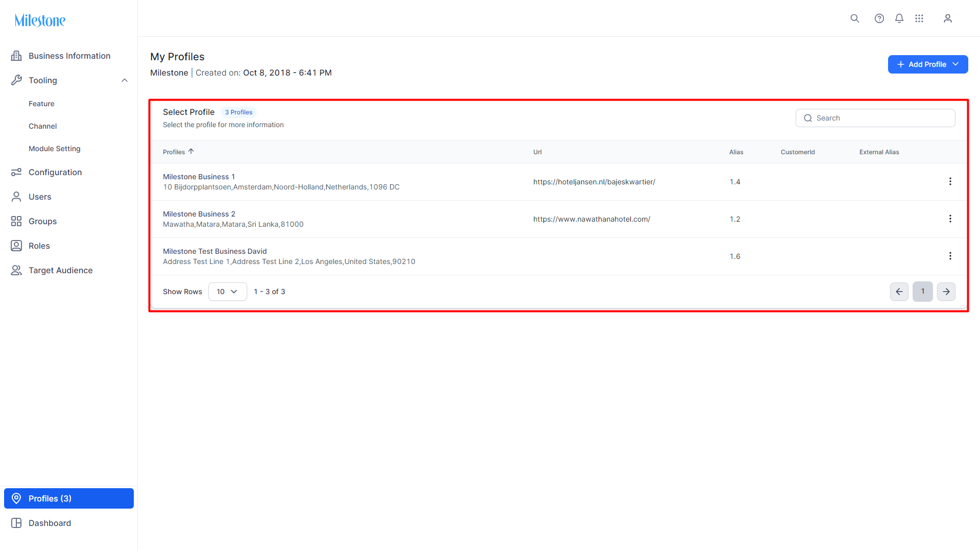Open actions menu for Milestone Test Business David
The height and width of the screenshot is (551, 980).
(x=950, y=256)
